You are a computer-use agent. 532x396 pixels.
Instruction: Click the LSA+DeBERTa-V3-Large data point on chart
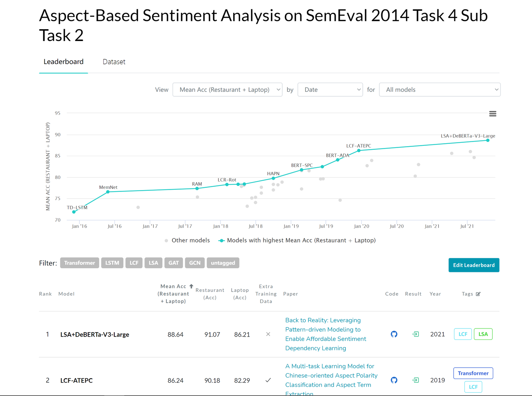488,140
